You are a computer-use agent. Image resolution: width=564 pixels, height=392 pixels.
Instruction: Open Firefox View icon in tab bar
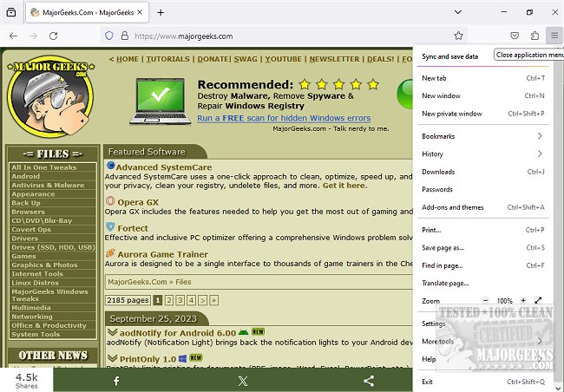(11, 12)
